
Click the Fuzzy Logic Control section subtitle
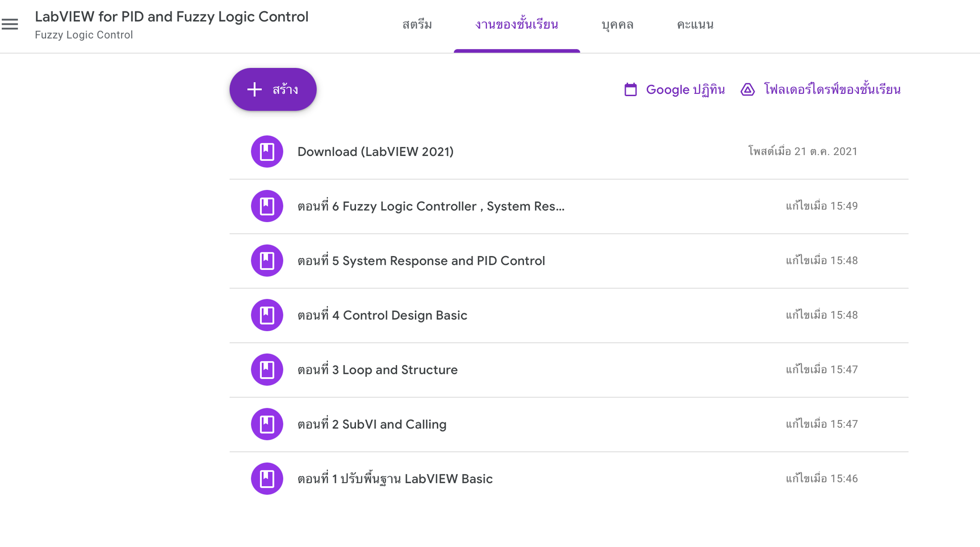[84, 35]
